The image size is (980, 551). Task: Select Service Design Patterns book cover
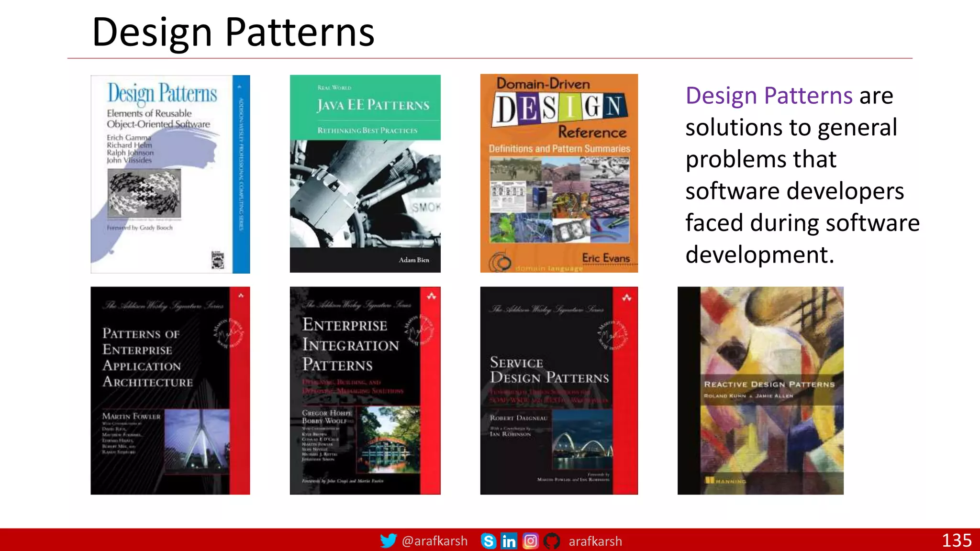point(559,390)
